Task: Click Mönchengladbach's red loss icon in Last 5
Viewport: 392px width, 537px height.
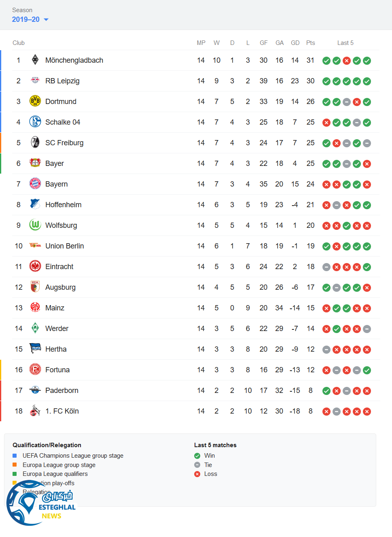Action: [347, 61]
